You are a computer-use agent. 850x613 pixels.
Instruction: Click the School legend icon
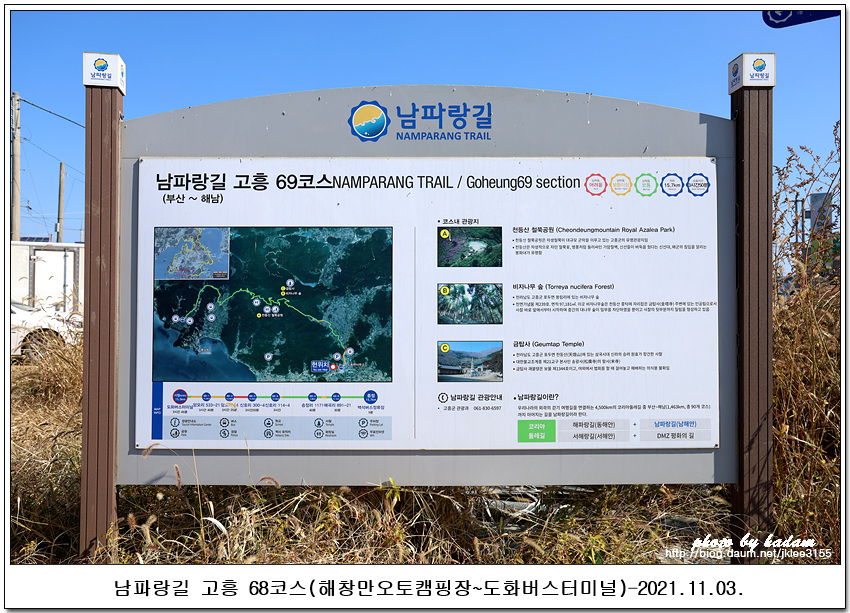268,422
